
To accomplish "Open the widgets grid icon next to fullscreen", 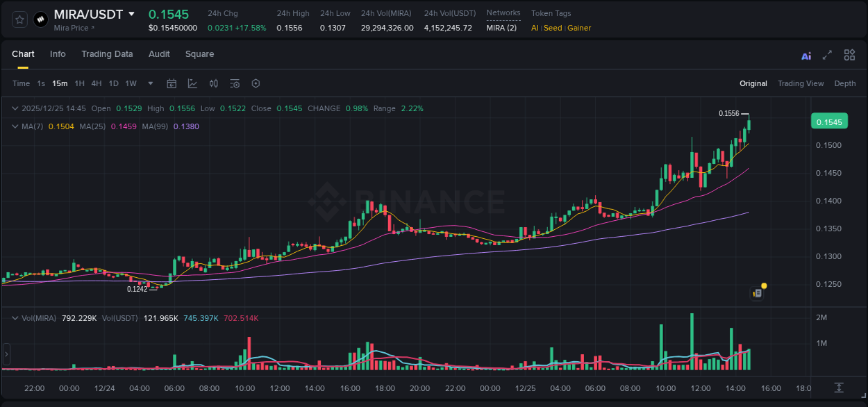I will (x=849, y=55).
